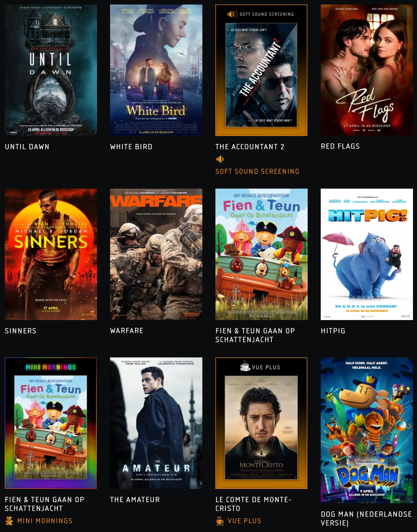This screenshot has width=417, height=532.
Task: Click the Hitpig poster image
Action: pyautogui.click(x=367, y=254)
